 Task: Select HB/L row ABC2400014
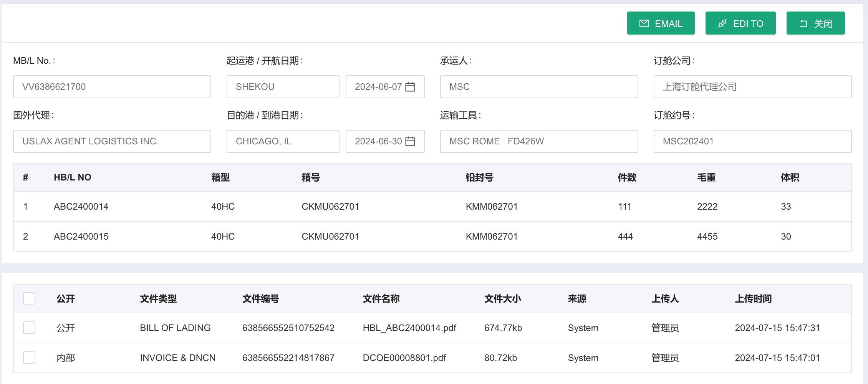pos(81,207)
